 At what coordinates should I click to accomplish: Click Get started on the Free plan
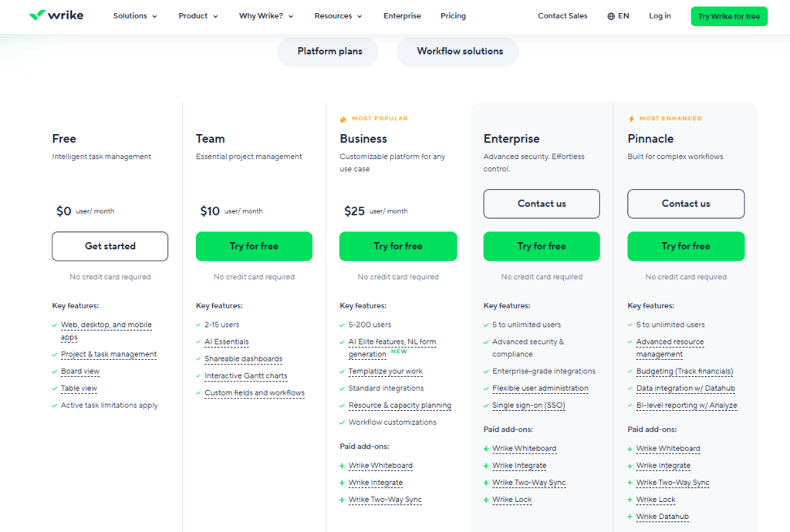[110, 246]
